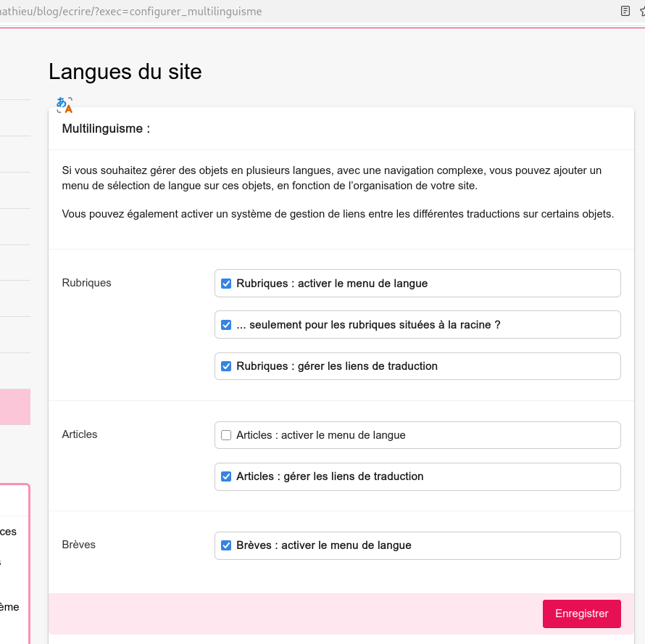The height and width of the screenshot is (644, 645).
Task: Focus the browser URL address field
Action: click(x=290, y=11)
